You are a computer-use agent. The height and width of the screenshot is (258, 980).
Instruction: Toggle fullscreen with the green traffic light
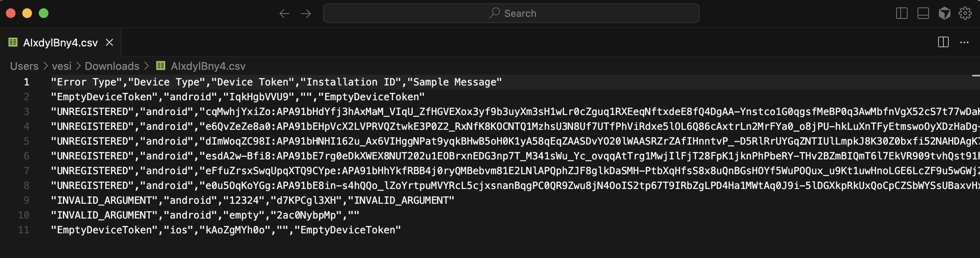click(43, 13)
